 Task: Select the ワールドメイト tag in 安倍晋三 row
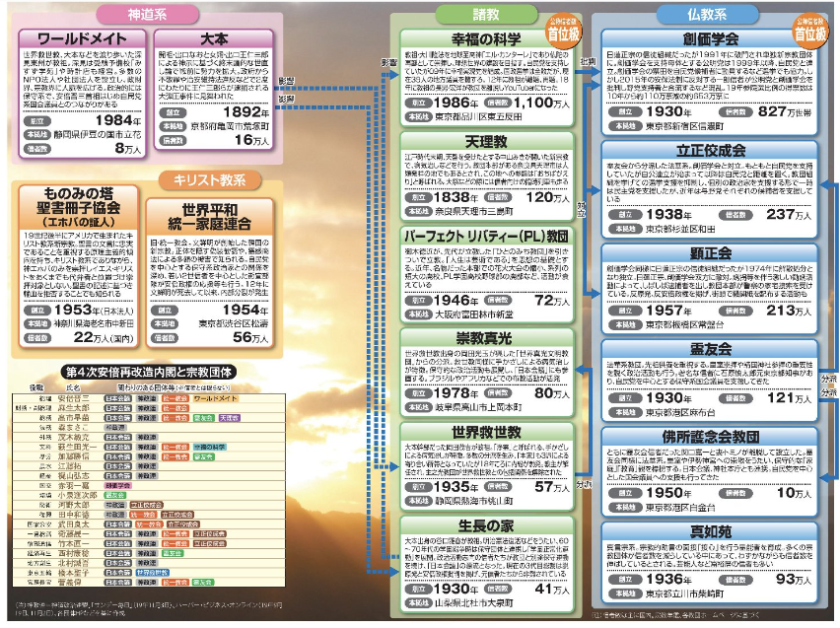click(x=215, y=398)
